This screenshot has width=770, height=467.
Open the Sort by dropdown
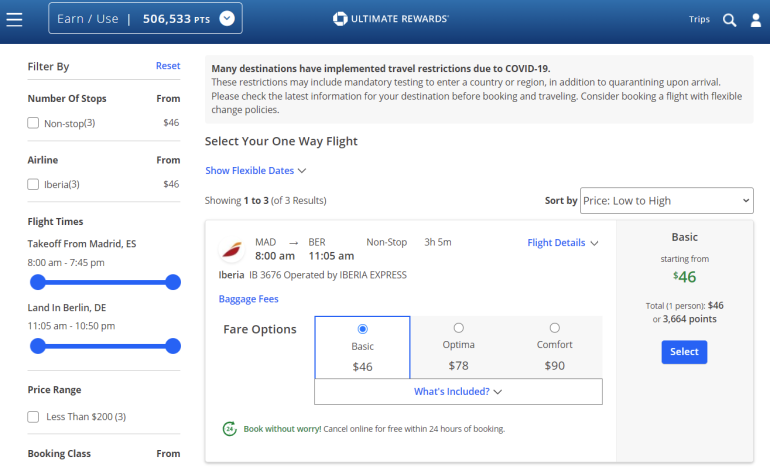coord(666,201)
